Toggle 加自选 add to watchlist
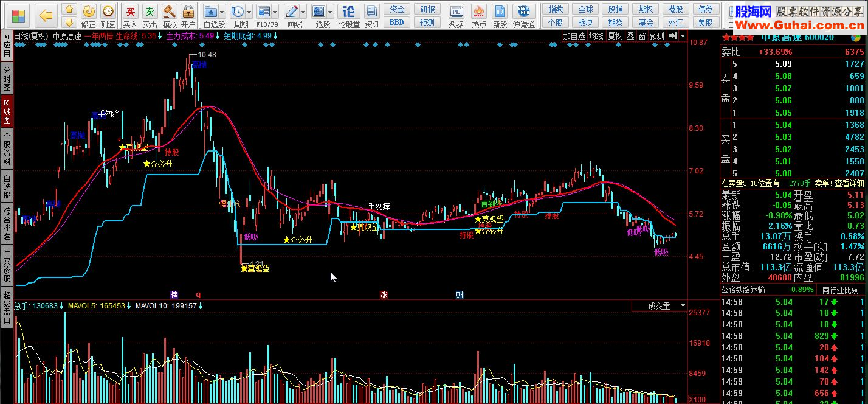The image size is (868, 404). coord(574,36)
